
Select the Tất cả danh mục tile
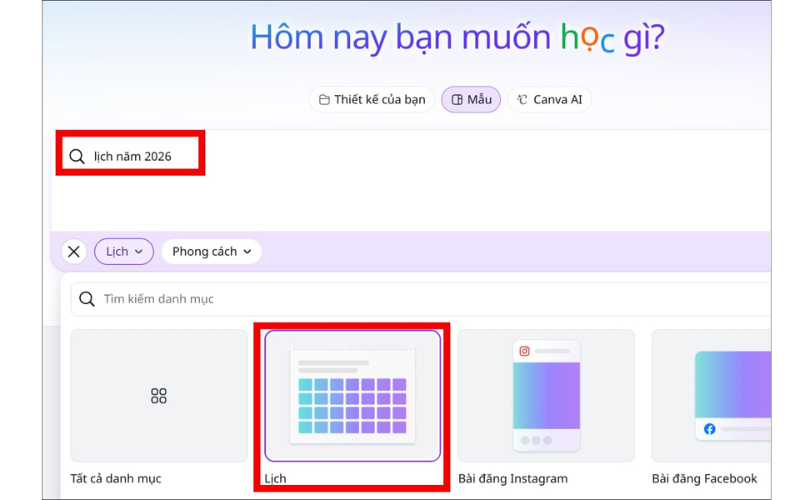coord(159,395)
